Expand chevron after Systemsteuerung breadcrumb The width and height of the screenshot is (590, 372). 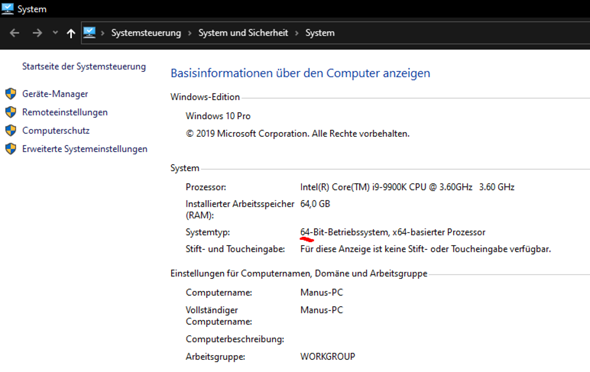(x=190, y=33)
